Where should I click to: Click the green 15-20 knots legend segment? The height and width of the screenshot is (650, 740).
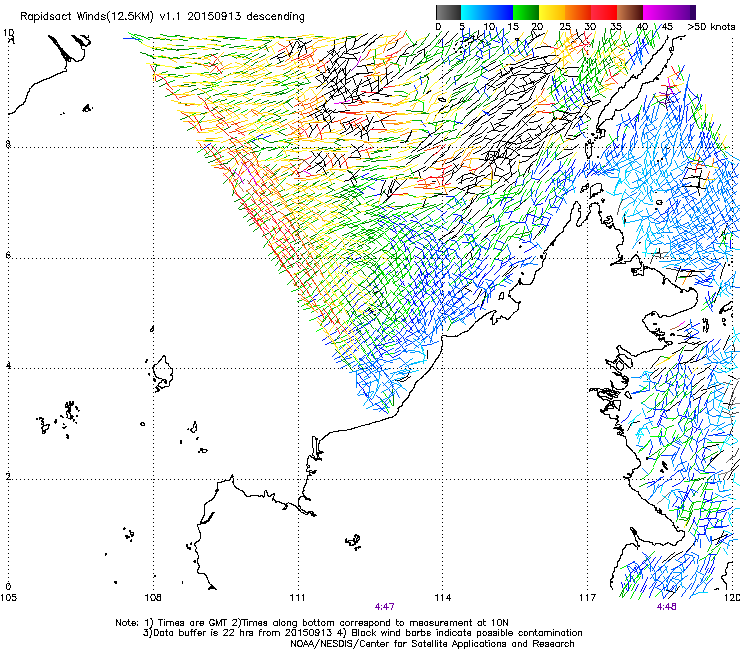(x=526, y=12)
